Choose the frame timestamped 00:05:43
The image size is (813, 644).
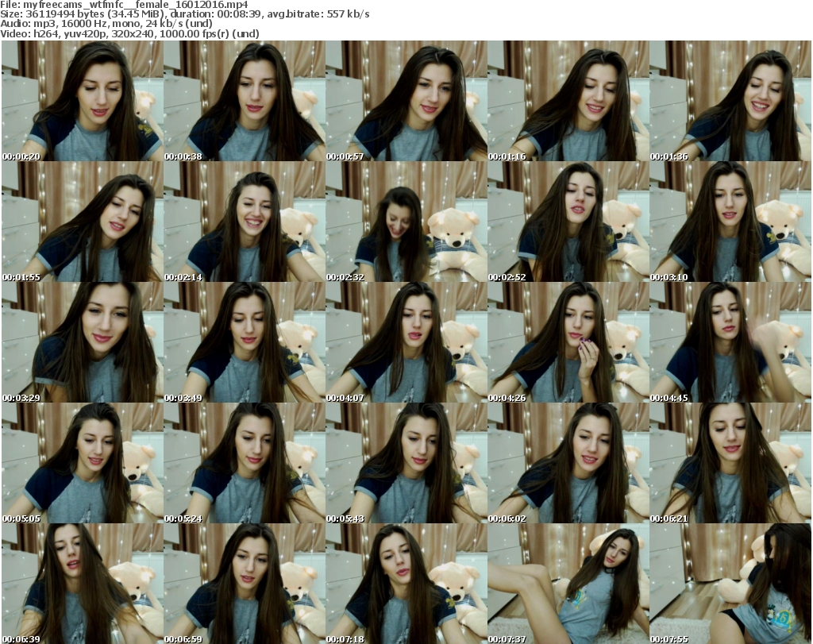[x=406, y=463]
